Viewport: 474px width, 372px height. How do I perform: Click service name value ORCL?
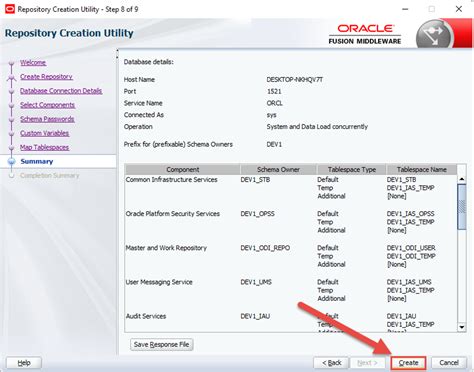pyautogui.click(x=274, y=103)
